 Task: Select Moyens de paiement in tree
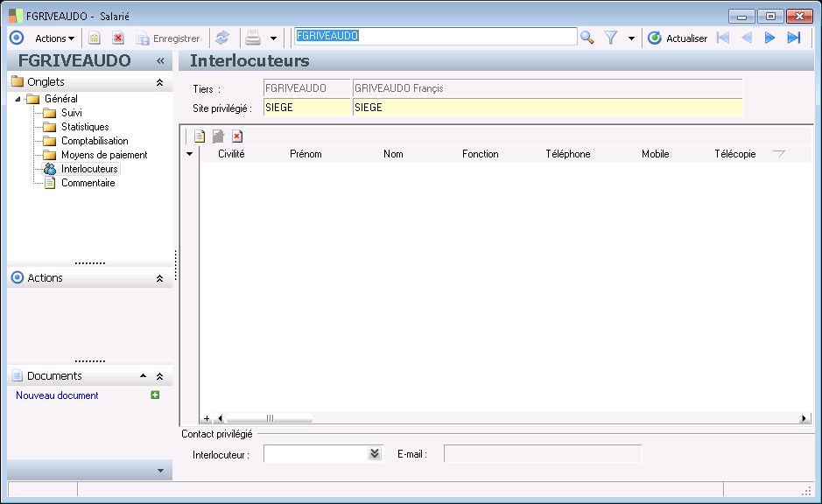tap(103, 155)
